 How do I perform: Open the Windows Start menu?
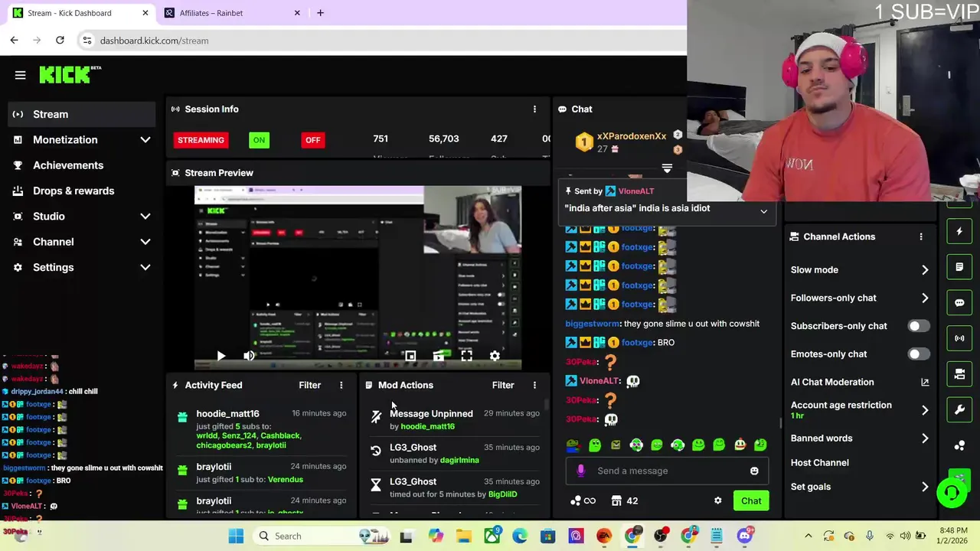[x=236, y=536]
